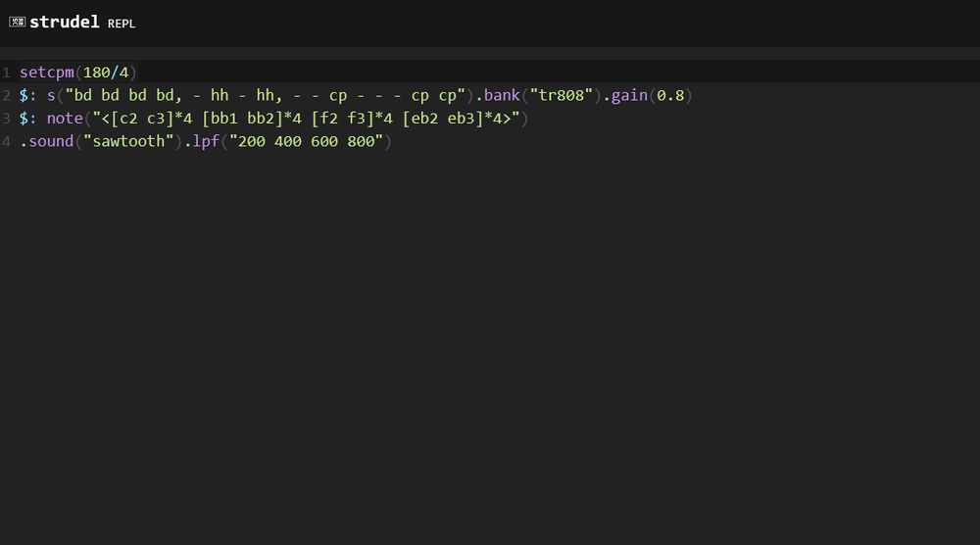Click the "200 400 600 800" filter values
Screen dimensions: 980x545
point(306,141)
